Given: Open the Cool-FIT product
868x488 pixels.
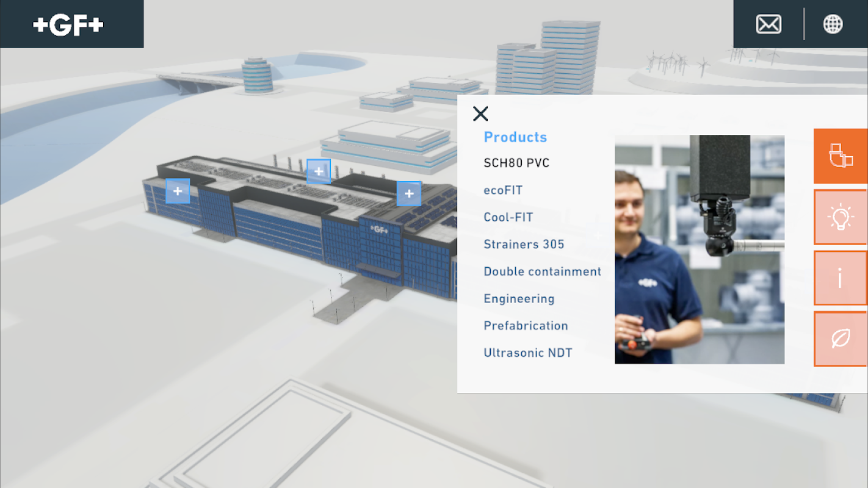Looking at the screenshot, I should pyautogui.click(x=508, y=217).
